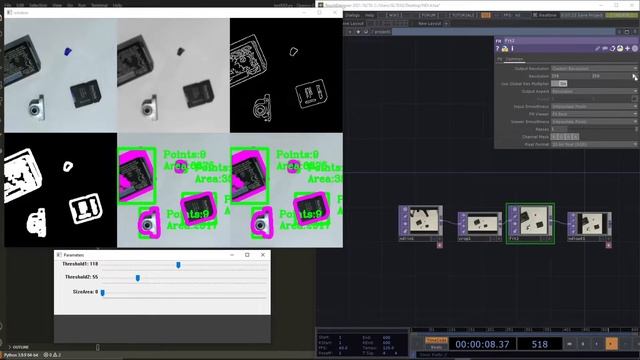
Task: Click Threshold2 slider handle
Action: (x=138, y=278)
